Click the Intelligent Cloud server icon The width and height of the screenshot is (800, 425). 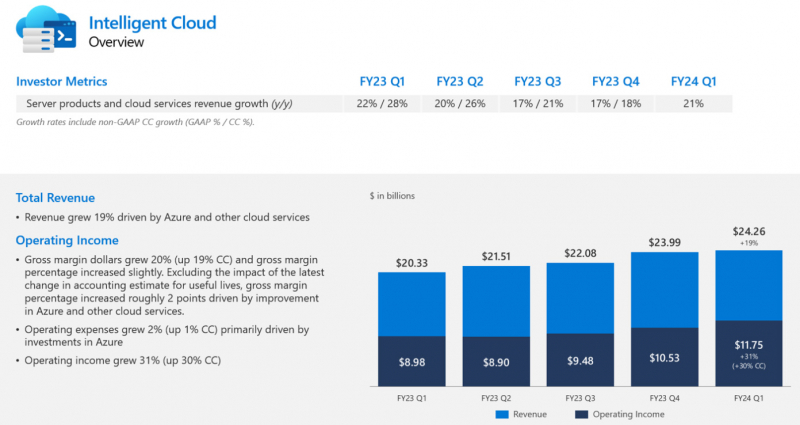point(45,31)
